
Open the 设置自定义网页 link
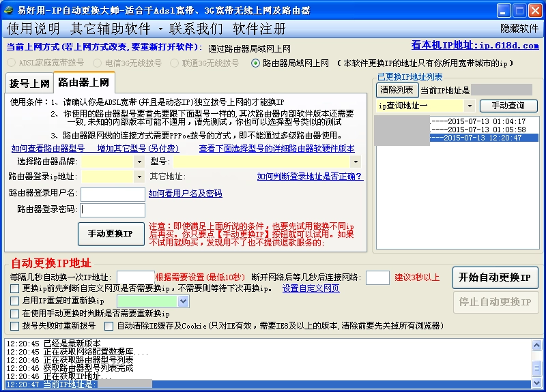[311, 288]
